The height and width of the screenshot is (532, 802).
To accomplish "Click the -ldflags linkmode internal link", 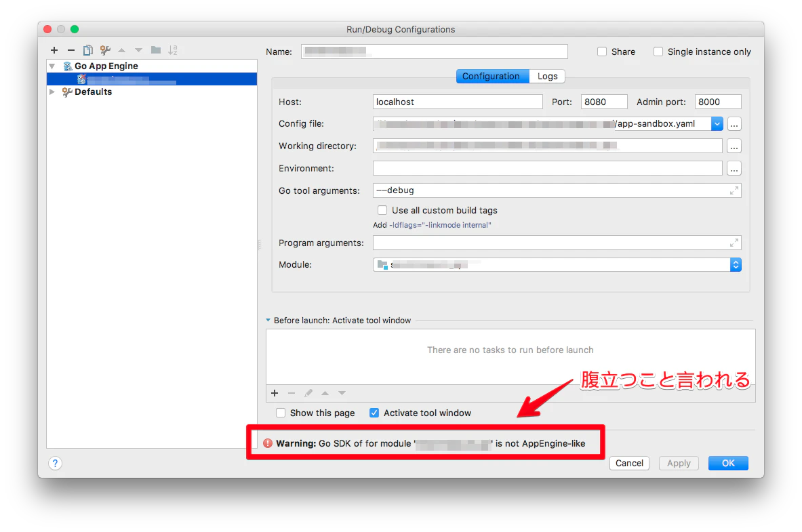I will pos(441,225).
